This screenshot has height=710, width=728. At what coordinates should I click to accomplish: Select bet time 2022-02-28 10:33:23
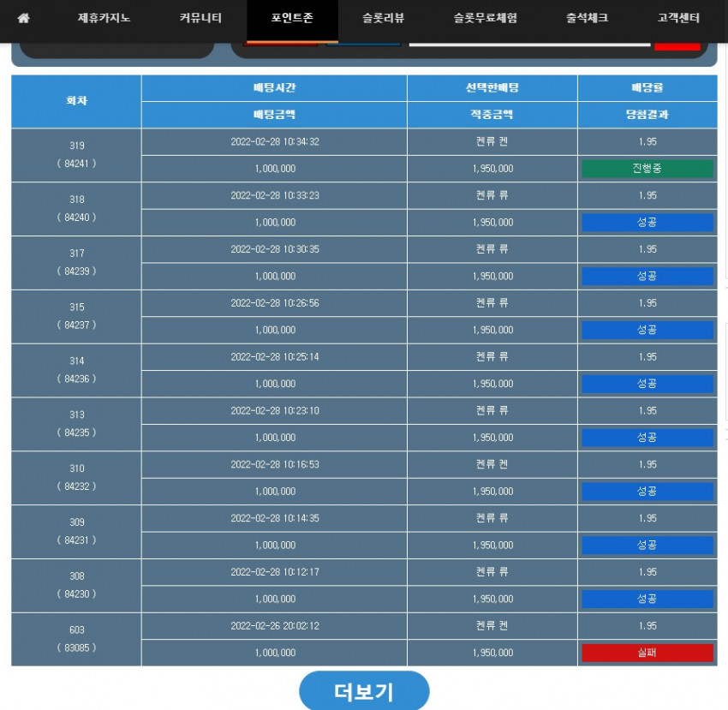(x=275, y=195)
